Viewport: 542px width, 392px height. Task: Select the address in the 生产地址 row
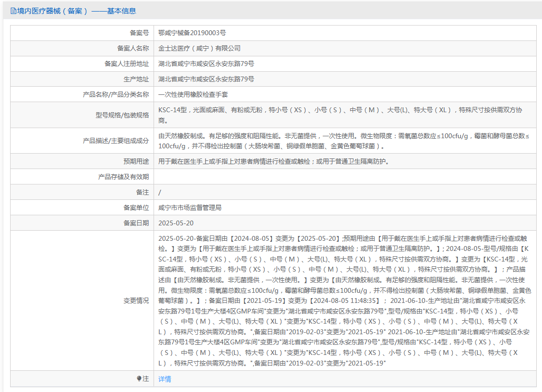[x=206, y=79]
